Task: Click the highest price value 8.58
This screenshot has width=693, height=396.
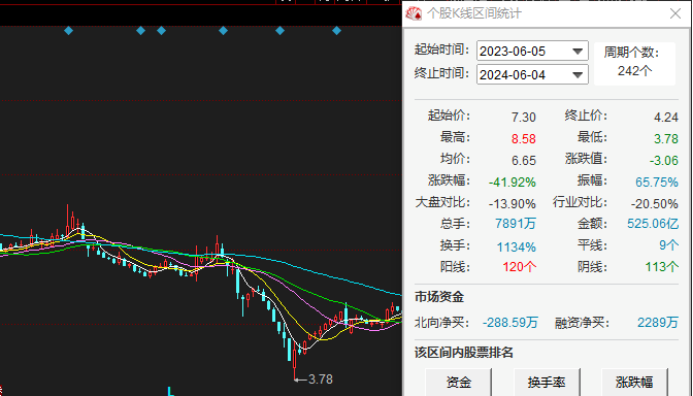Action: pos(523,139)
